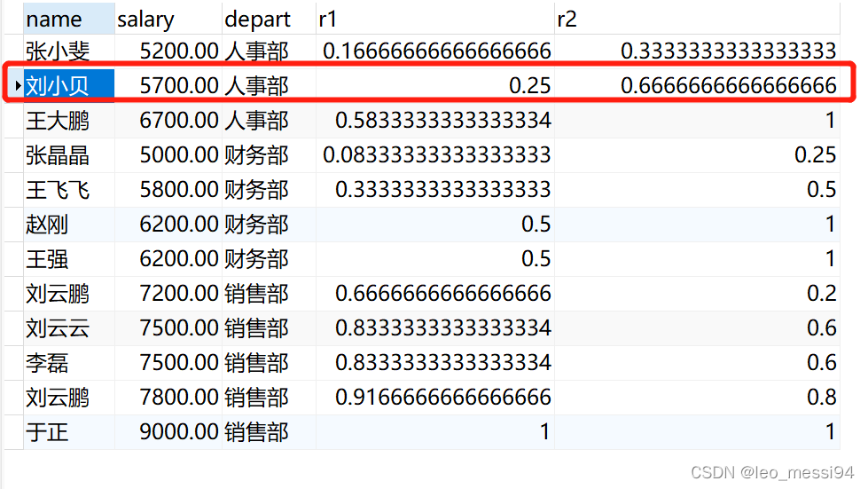The image size is (868, 489).
Task: Select the name cell 于正
Action: point(69,432)
